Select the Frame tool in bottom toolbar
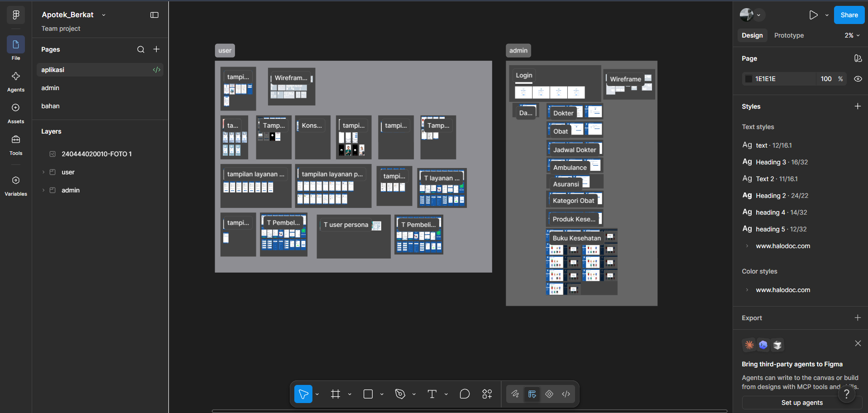Image resolution: width=868 pixels, height=413 pixels. pos(336,394)
